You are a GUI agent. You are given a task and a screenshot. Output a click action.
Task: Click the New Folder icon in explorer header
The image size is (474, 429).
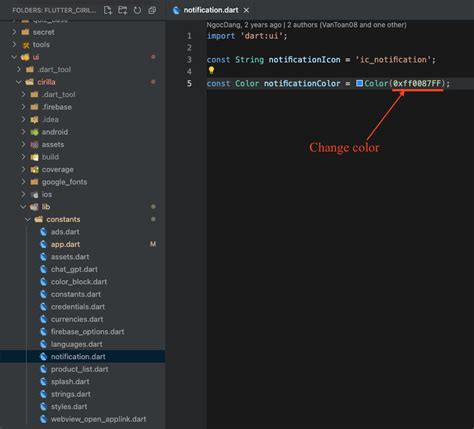pos(122,10)
